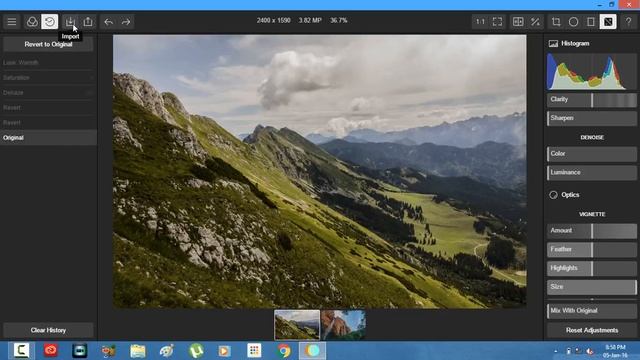Set zoom to 1:1 view

480,22
